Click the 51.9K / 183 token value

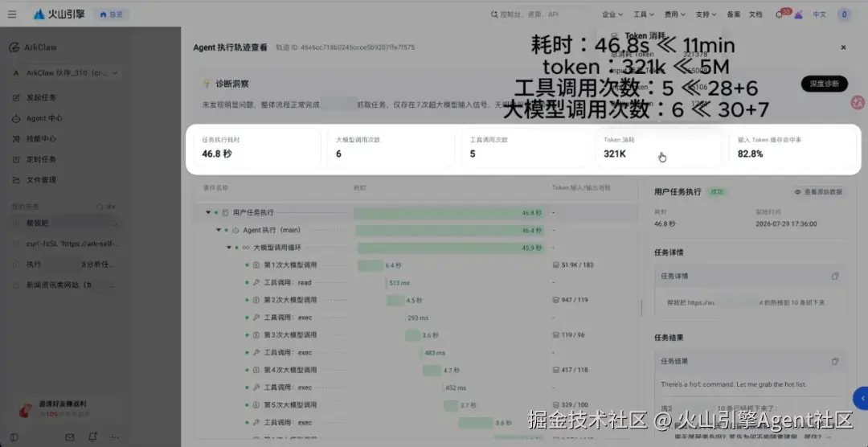click(x=573, y=265)
